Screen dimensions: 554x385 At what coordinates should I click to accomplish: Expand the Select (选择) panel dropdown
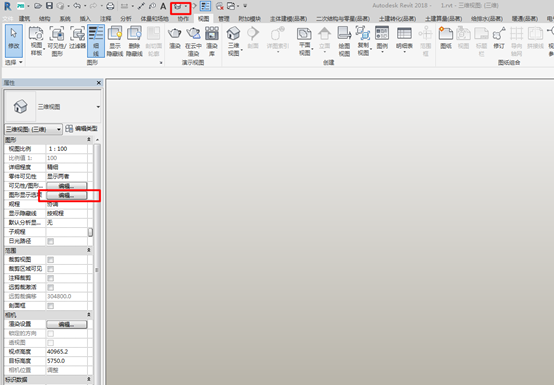13,63
